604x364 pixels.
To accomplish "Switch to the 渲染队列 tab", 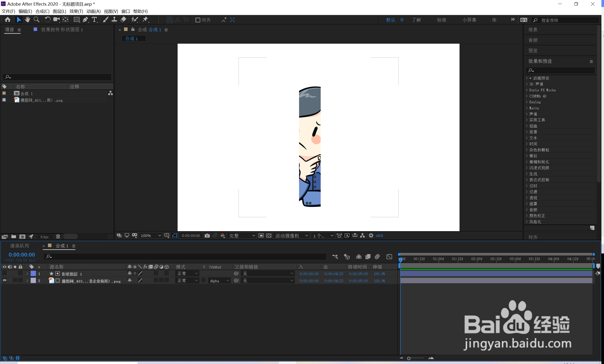I will 19,246.
